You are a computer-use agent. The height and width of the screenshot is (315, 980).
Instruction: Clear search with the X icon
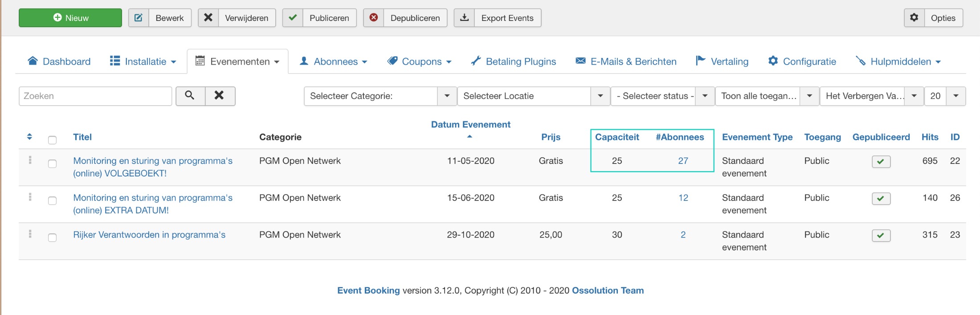[220, 96]
